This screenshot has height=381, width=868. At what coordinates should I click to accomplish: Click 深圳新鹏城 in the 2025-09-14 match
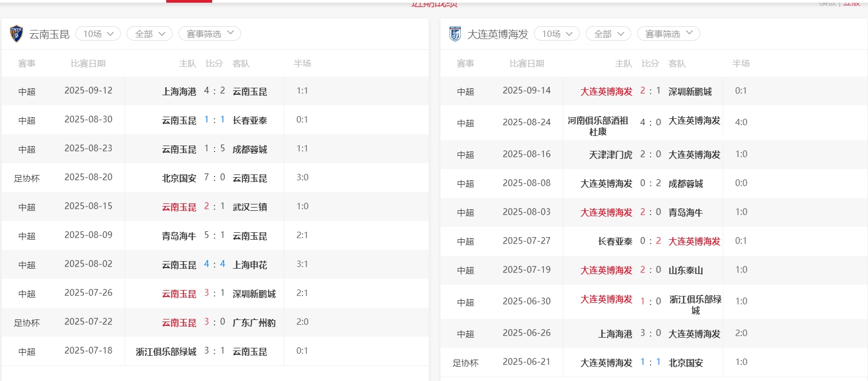690,92
